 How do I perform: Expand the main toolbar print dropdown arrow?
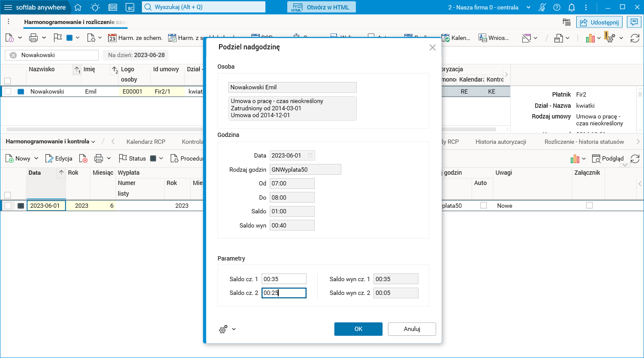[44, 38]
